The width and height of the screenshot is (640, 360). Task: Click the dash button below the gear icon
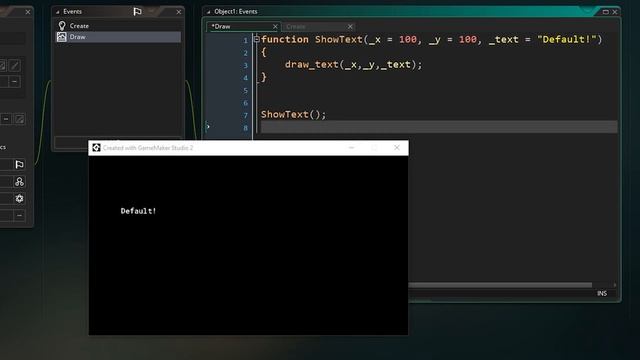[19, 215]
